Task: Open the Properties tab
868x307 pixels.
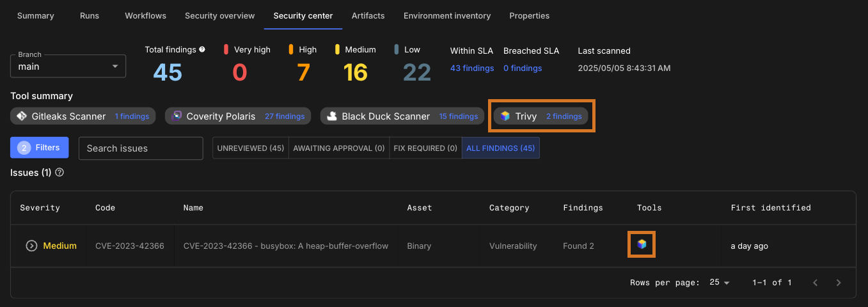Action: tap(530, 15)
